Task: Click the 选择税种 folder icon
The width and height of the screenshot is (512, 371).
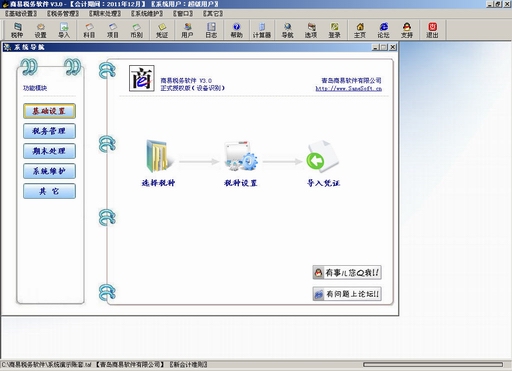Action: pos(159,156)
